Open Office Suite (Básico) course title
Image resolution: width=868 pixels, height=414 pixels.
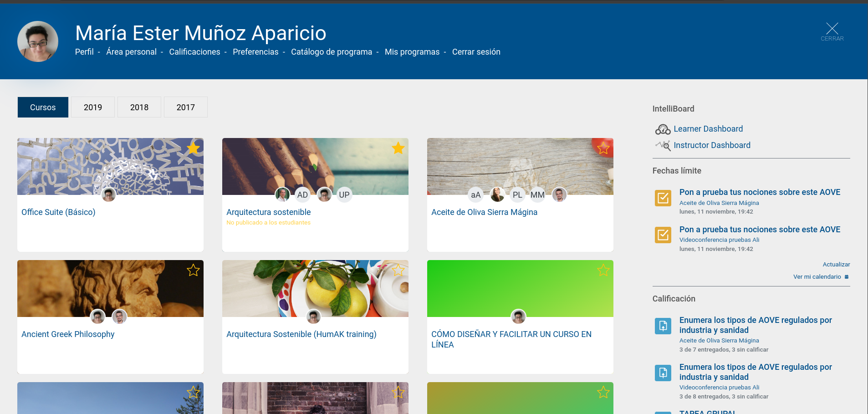coord(58,212)
